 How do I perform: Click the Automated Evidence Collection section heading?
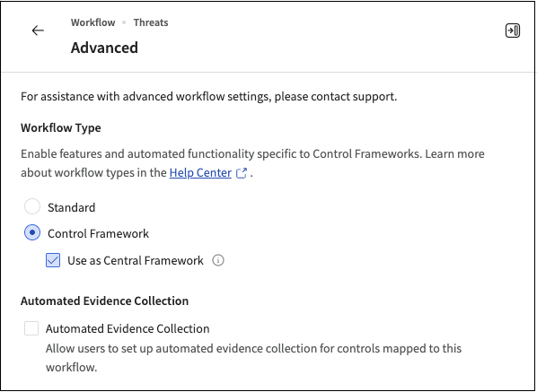pyautogui.click(x=104, y=301)
